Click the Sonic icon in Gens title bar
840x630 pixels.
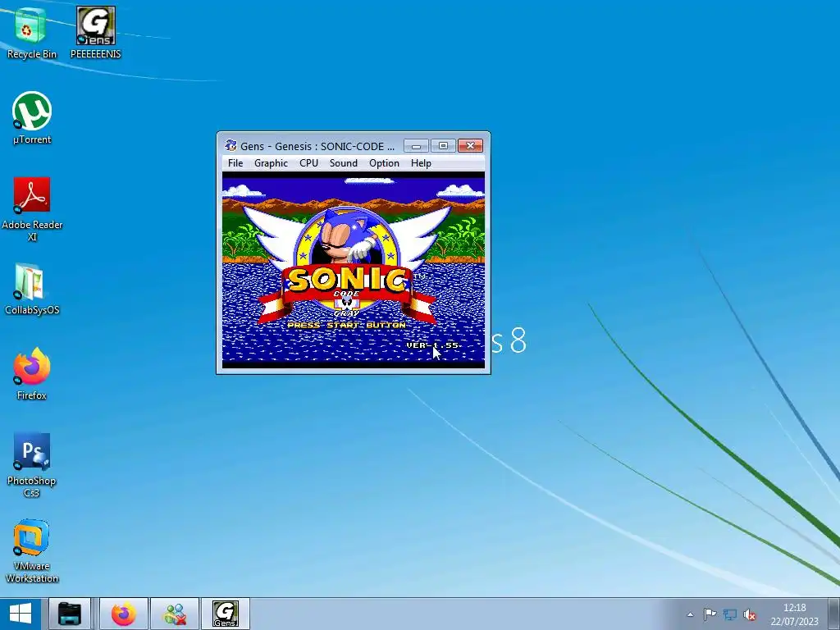(231, 145)
